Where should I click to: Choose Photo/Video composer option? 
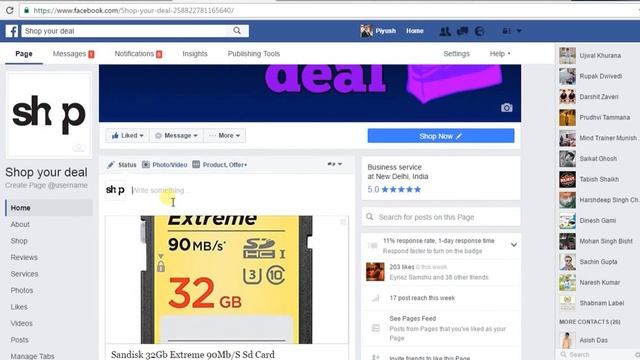(164, 165)
